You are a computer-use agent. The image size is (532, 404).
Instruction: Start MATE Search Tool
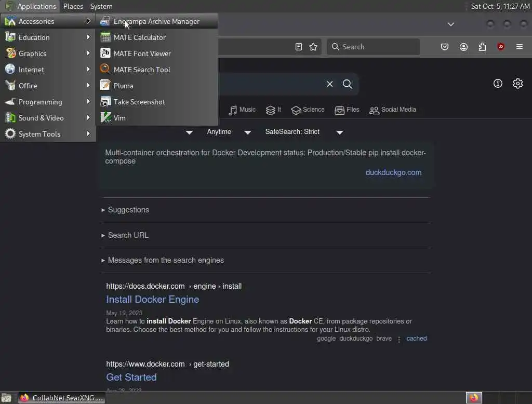pyautogui.click(x=157, y=70)
